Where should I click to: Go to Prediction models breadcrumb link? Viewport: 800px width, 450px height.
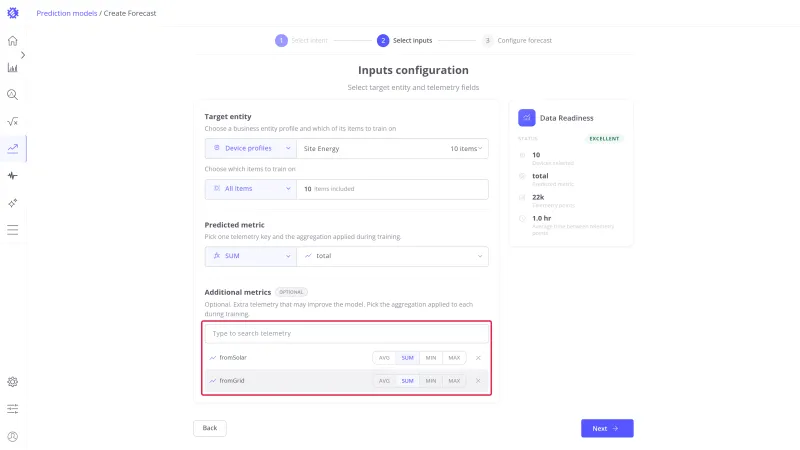(67, 13)
